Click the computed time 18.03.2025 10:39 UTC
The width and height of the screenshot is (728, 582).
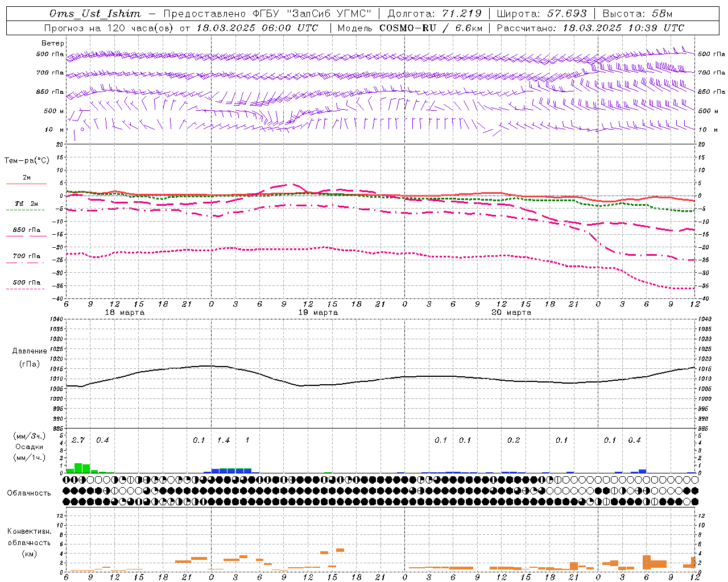click(x=623, y=28)
